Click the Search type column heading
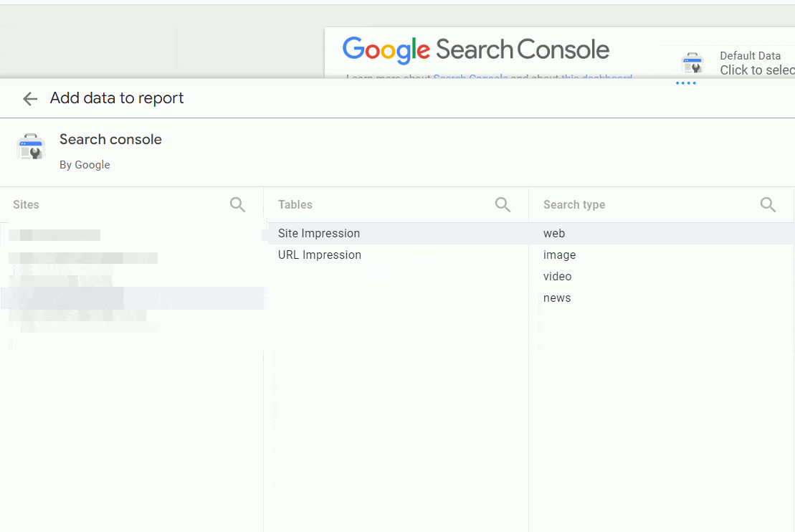Viewport: 795px width, 532px height. pyautogui.click(x=574, y=204)
